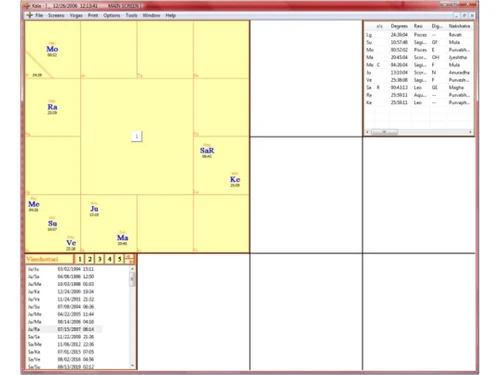Open the Options menu
This screenshot has height=375, width=500.
coord(112,15)
